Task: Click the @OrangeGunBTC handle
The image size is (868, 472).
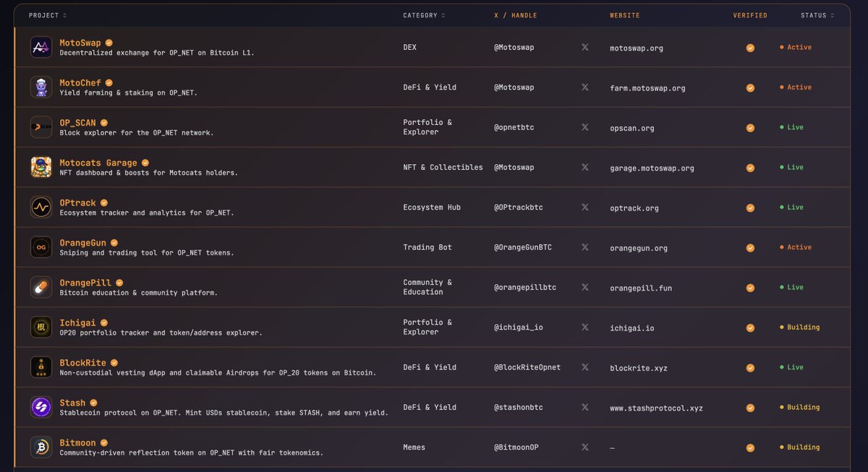Action: (523, 247)
